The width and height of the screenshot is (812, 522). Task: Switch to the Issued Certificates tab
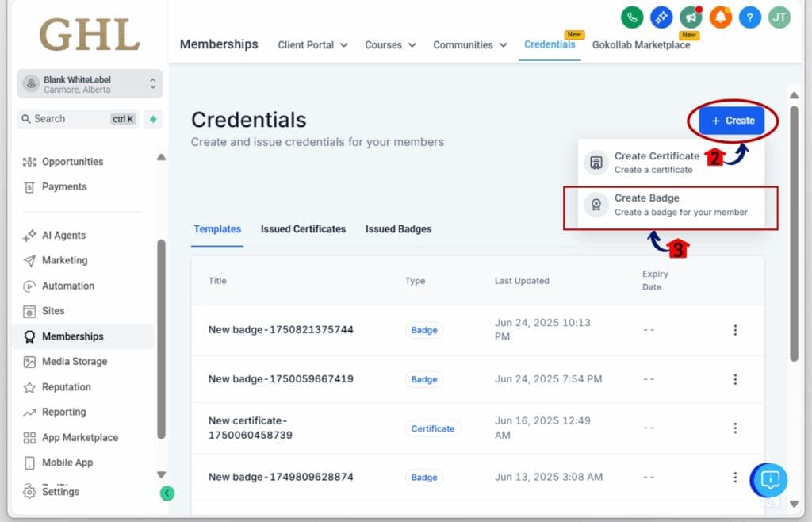[x=303, y=229]
